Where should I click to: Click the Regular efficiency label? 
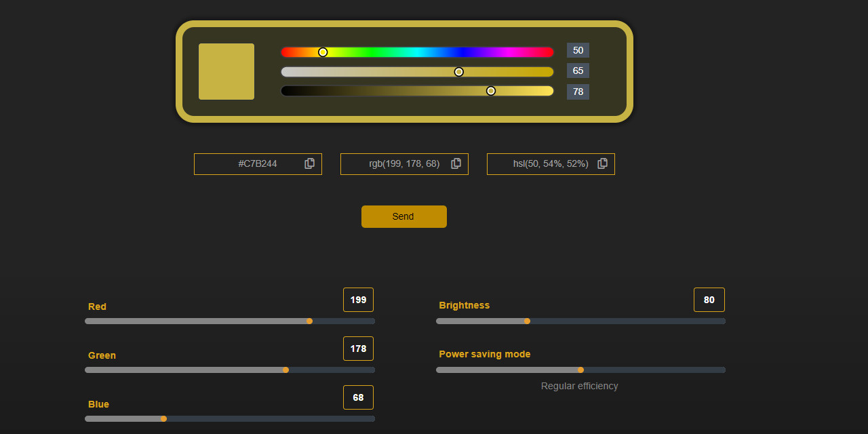pyautogui.click(x=579, y=385)
